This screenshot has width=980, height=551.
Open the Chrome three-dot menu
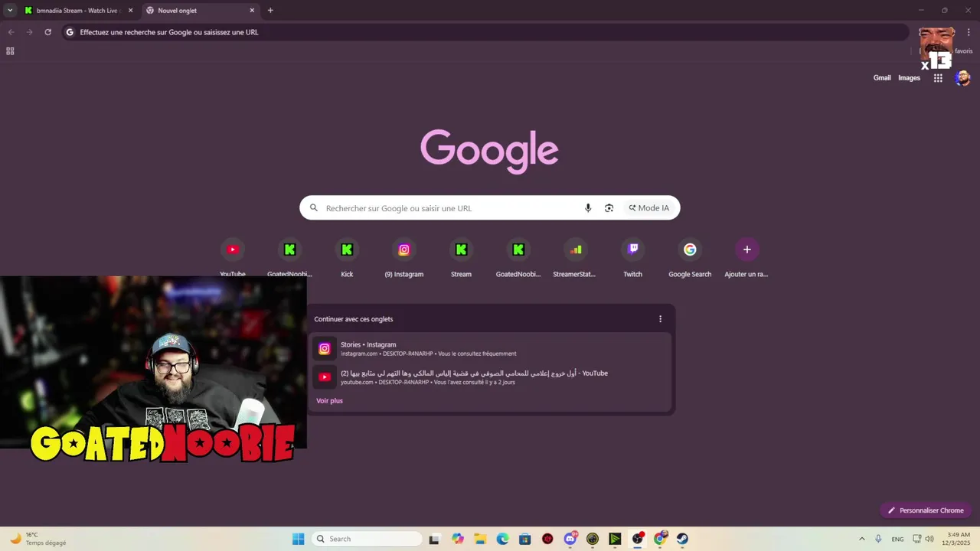coord(969,32)
